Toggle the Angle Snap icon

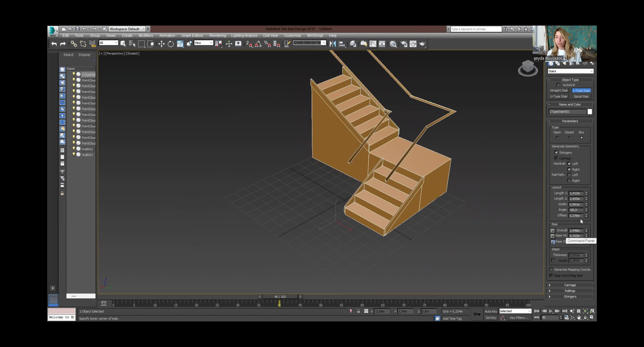258,44
